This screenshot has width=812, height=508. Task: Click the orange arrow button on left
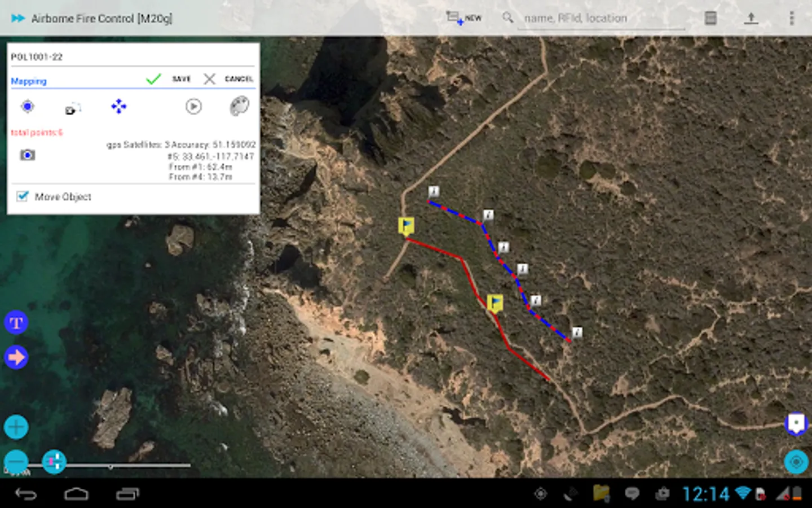(x=16, y=357)
